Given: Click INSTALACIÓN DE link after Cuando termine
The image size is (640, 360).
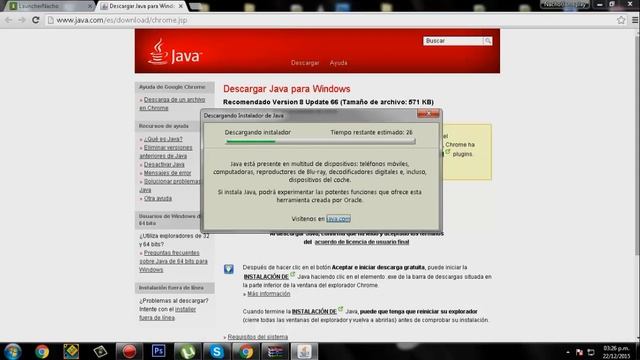Looking at the screenshot, I should pos(314,311).
